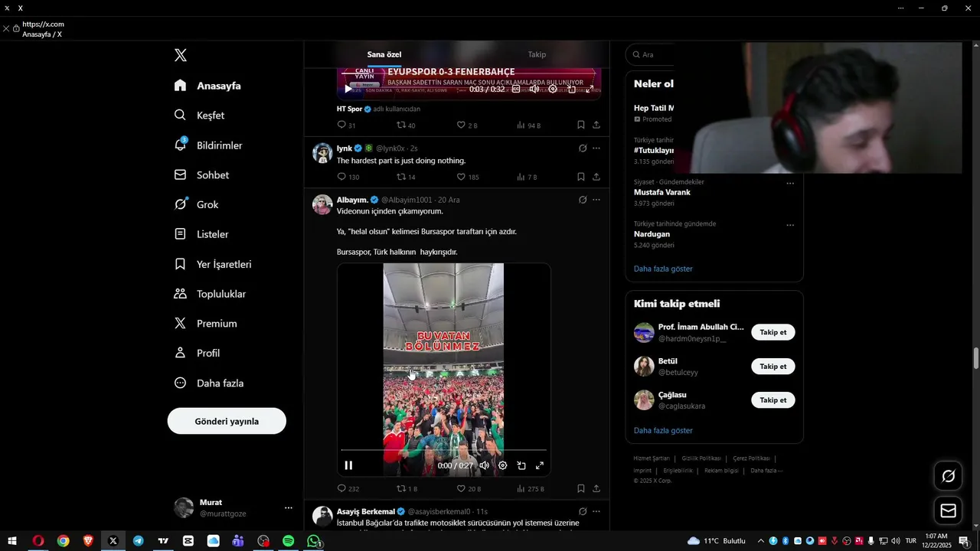Toggle captions on HT Spor video
This screenshot has width=980, height=551.
click(x=516, y=89)
